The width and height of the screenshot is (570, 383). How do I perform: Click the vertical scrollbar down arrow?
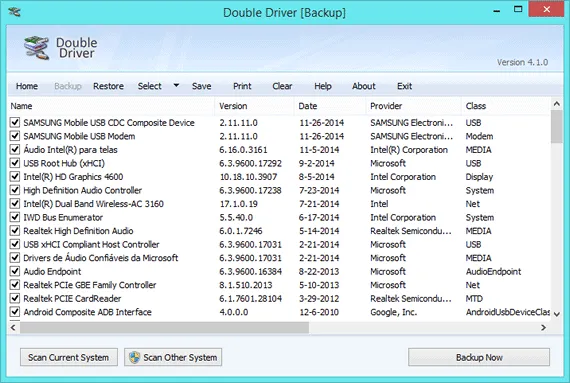[557, 314]
